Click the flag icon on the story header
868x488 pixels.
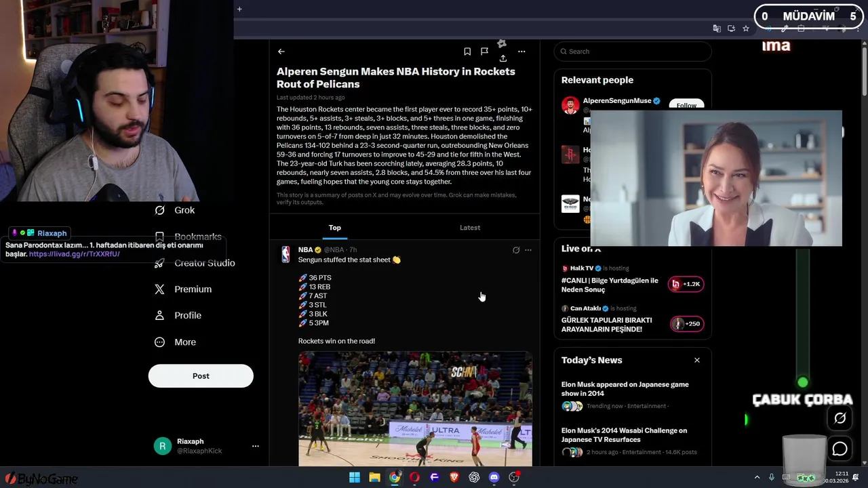click(x=484, y=52)
